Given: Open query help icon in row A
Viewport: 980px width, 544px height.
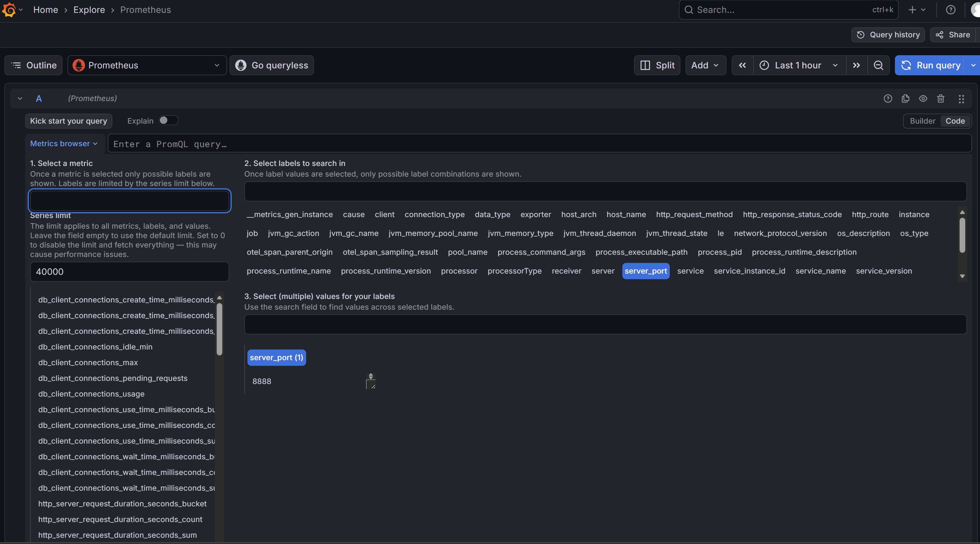Looking at the screenshot, I should (888, 99).
